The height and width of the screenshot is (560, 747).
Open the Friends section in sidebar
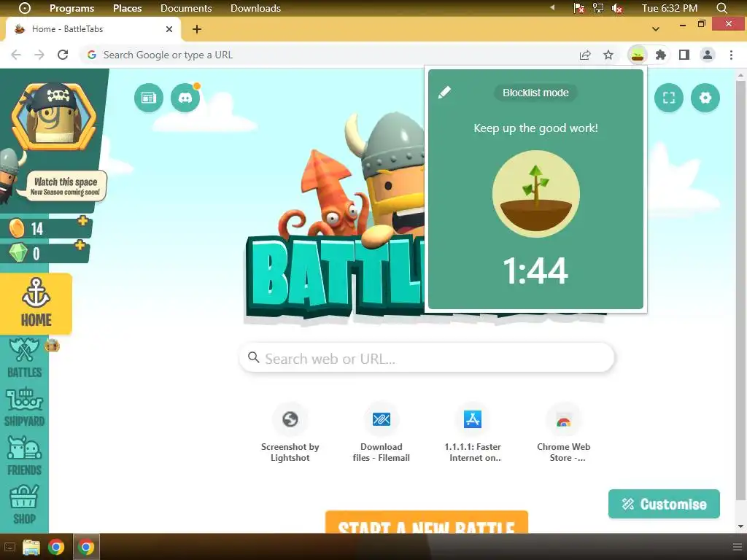click(x=24, y=456)
